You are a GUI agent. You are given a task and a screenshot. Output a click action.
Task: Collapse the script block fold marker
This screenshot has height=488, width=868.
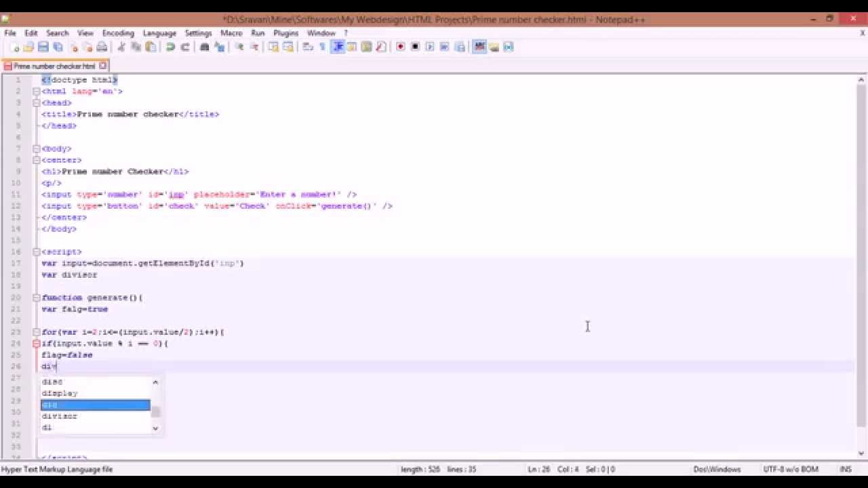click(37, 251)
